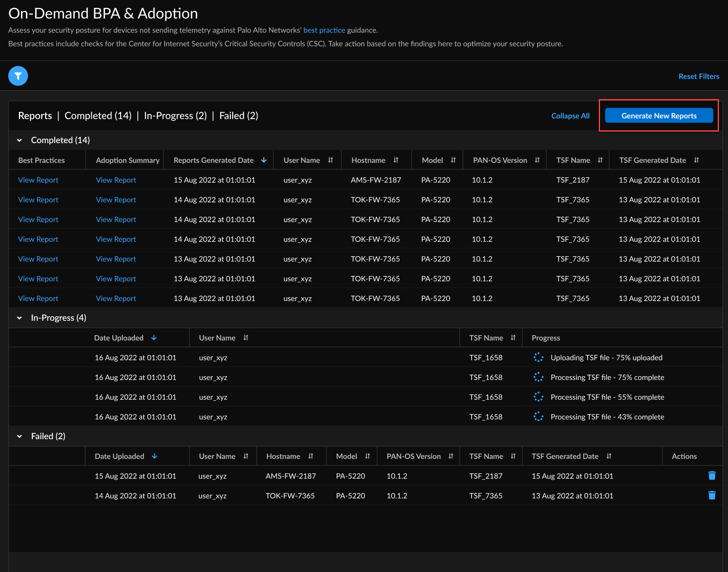
Task: Reset Filters link at top right
Action: [698, 76]
